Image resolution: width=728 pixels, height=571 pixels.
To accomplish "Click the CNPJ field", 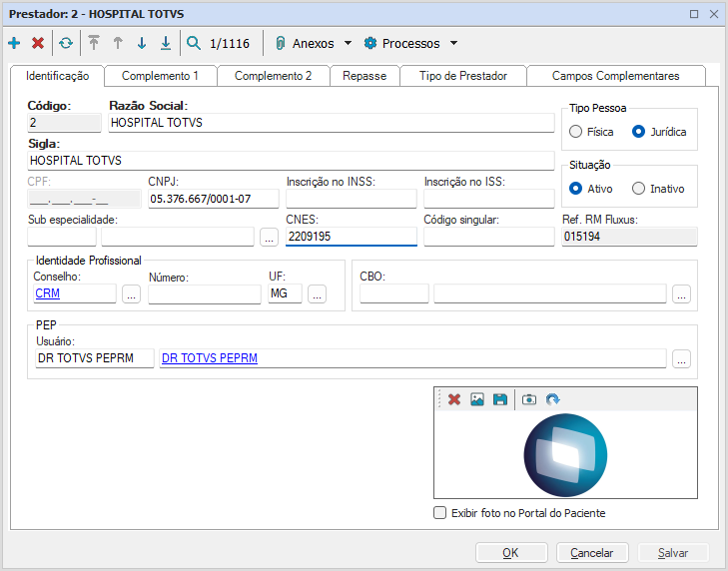I will point(214,199).
